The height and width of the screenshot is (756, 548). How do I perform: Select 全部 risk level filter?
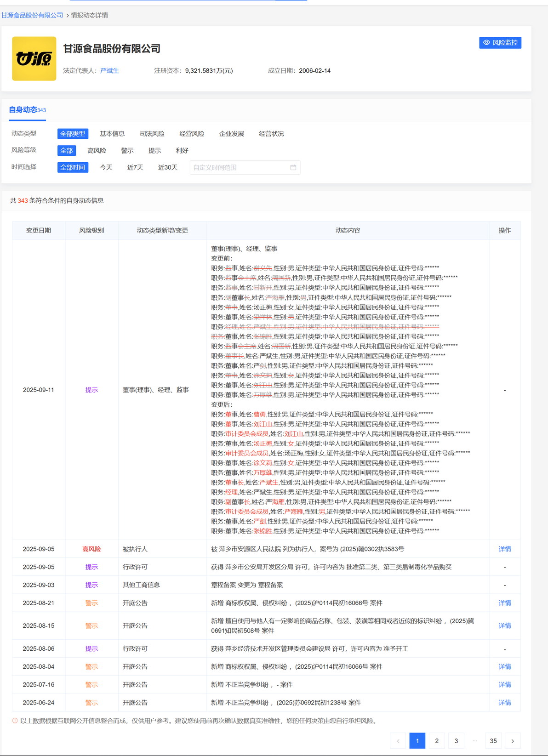[x=67, y=151]
